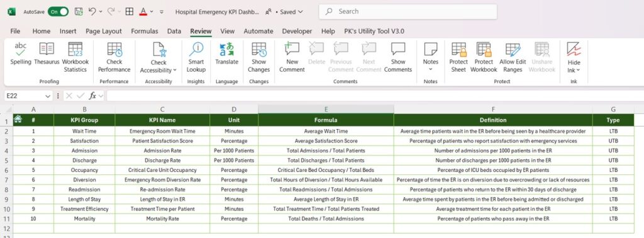The height and width of the screenshot is (238, 644).
Task: Click Show Comments
Action: (398, 57)
